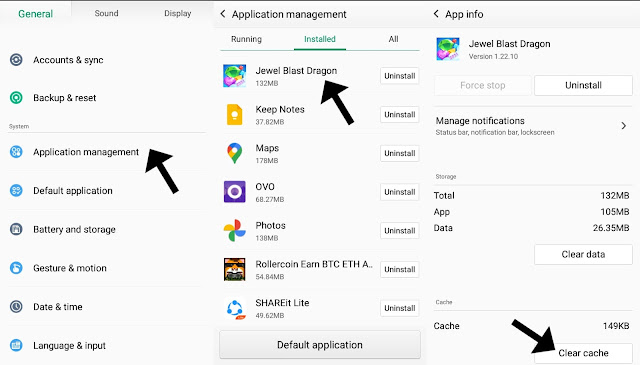640x365 pixels.
Task: Tap Clear data button
Action: (x=583, y=254)
